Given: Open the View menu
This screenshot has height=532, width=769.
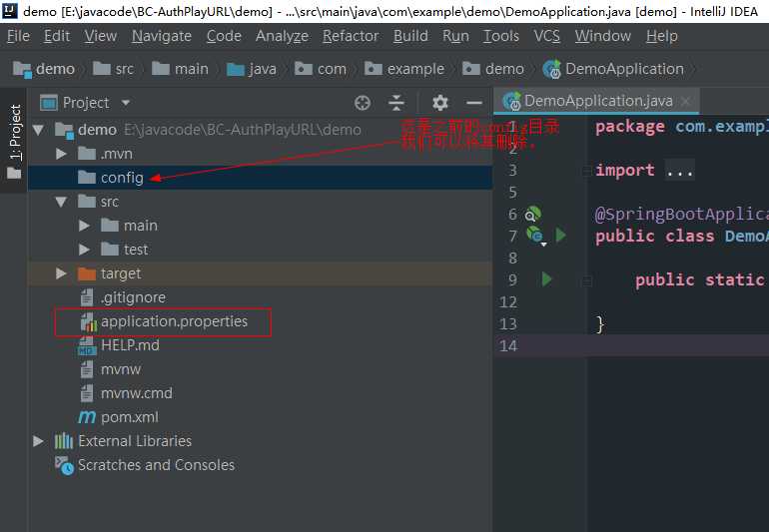Looking at the screenshot, I should [x=101, y=36].
